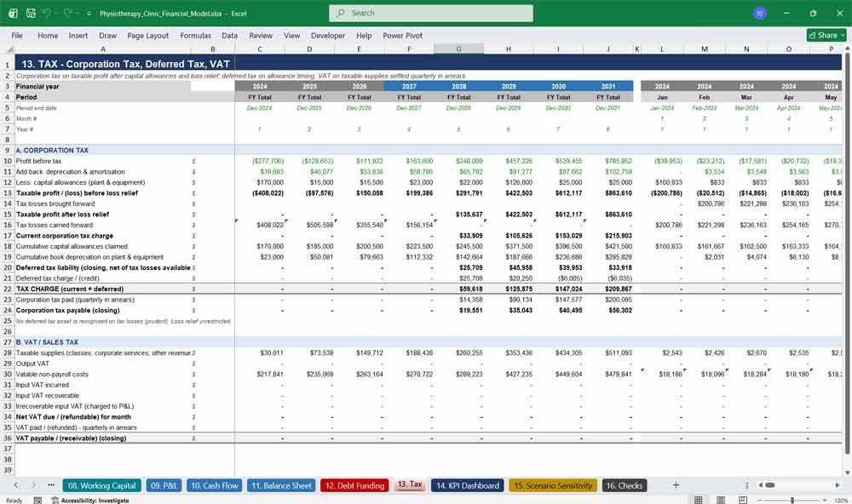Viewport: 852px width, 504px height.
Task: Open the Formulas ribbon tab
Action: coord(196,35)
